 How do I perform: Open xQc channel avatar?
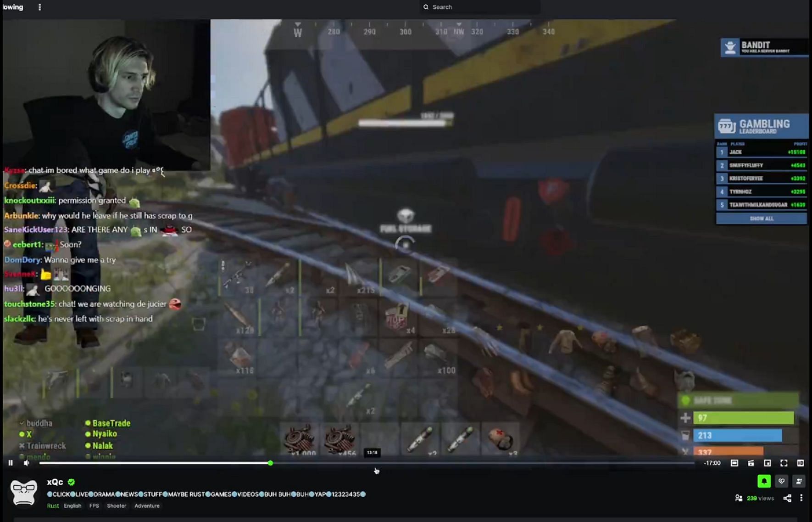tap(24, 493)
